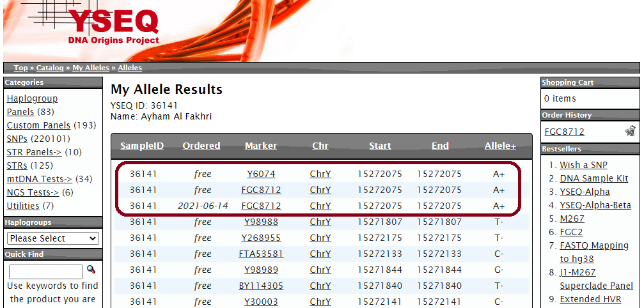Navigate to Top in breadcrumb bar
The width and height of the screenshot is (644, 308).
pos(21,68)
